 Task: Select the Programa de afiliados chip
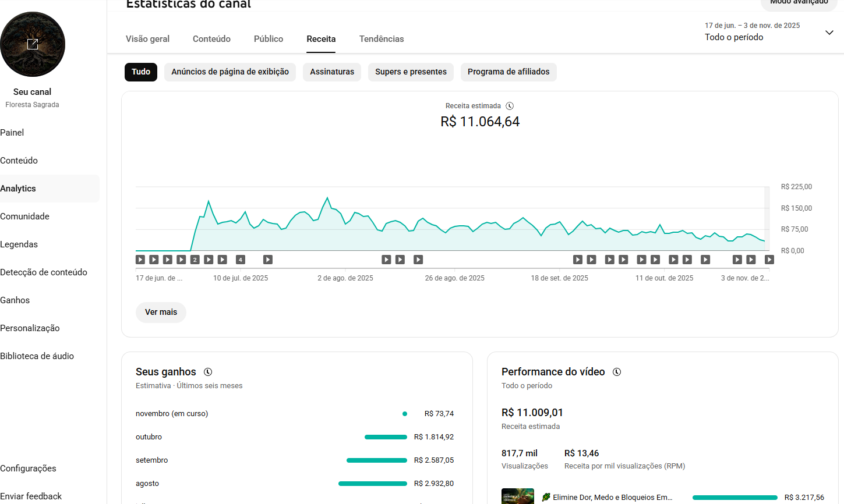[508, 72]
